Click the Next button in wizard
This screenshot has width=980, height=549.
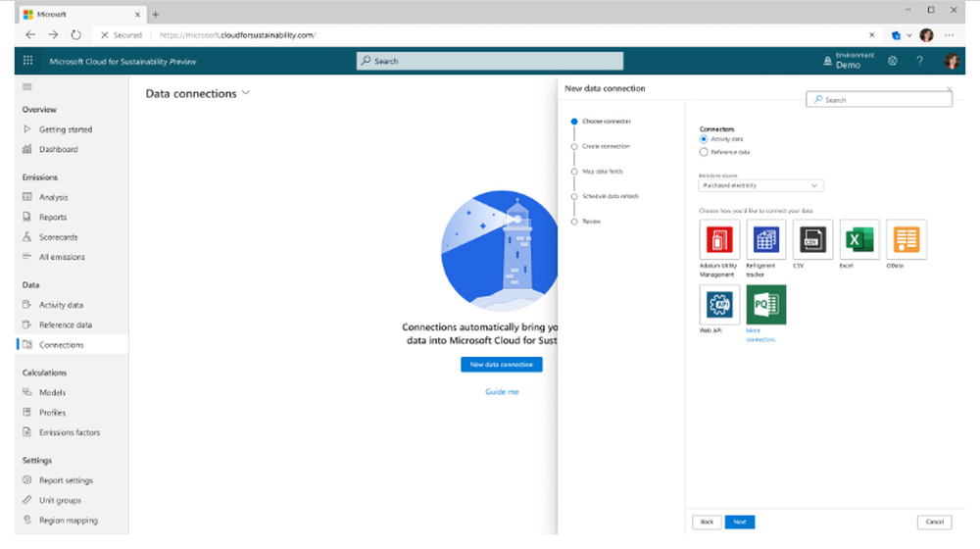pyautogui.click(x=740, y=523)
